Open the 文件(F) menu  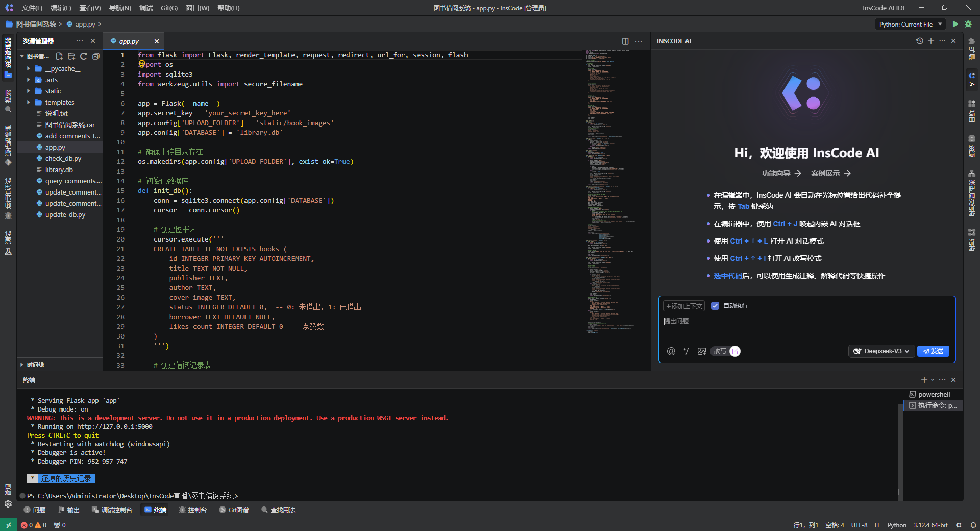(32, 8)
